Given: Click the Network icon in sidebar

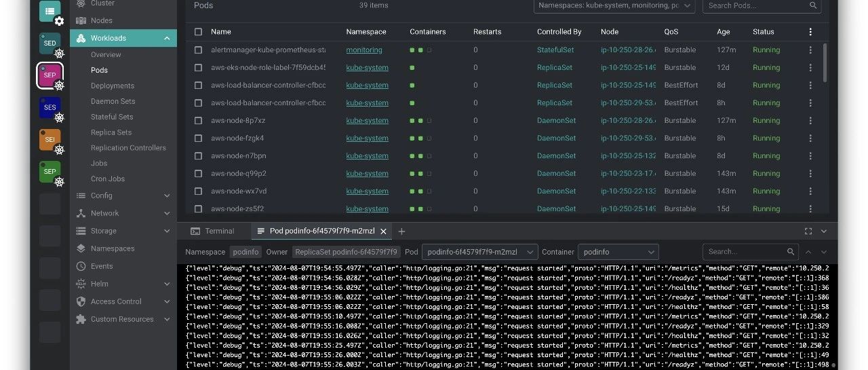Looking at the screenshot, I should click(81, 213).
